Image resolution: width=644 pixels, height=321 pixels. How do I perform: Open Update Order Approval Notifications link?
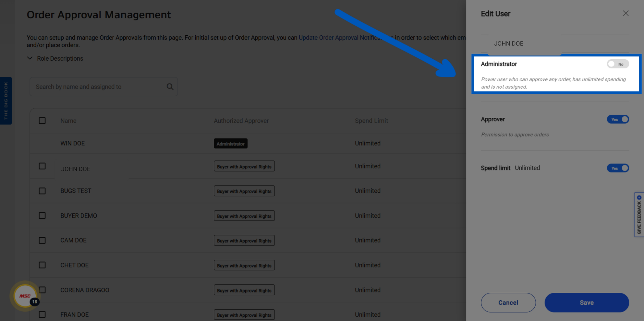point(346,38)
